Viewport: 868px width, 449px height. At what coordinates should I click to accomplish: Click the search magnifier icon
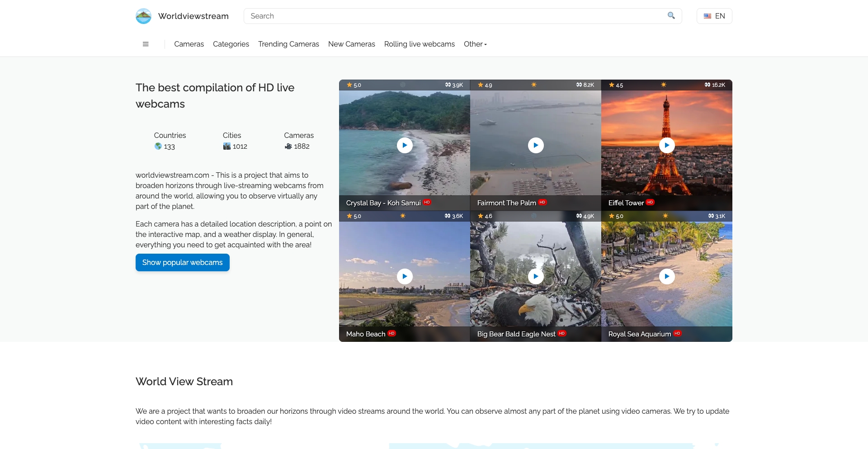click(671, 16)
